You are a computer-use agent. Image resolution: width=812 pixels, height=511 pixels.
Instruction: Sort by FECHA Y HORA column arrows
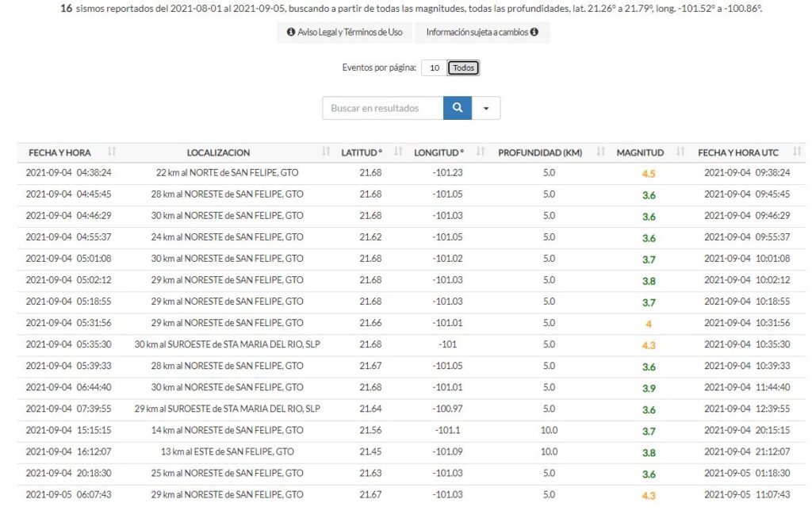tap(112, 152)
